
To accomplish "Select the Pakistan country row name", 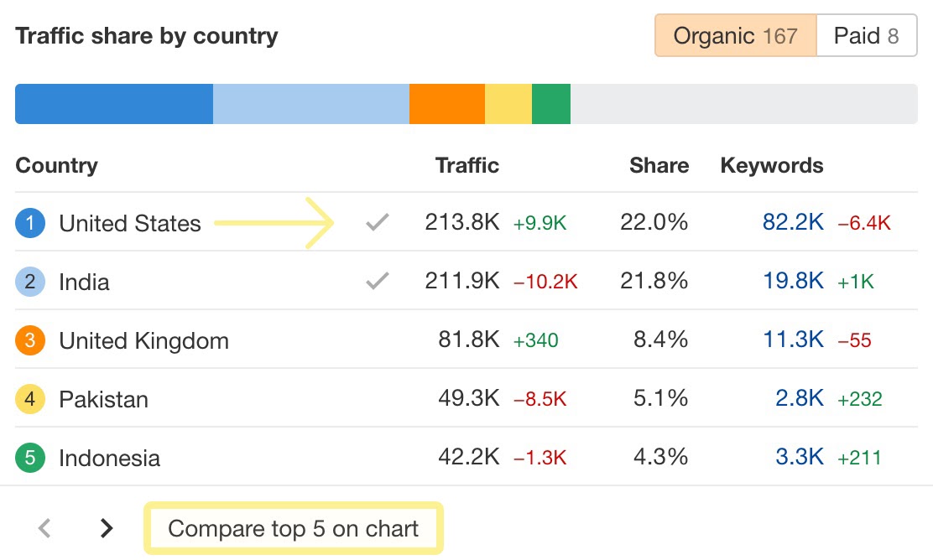I will 103,399.
